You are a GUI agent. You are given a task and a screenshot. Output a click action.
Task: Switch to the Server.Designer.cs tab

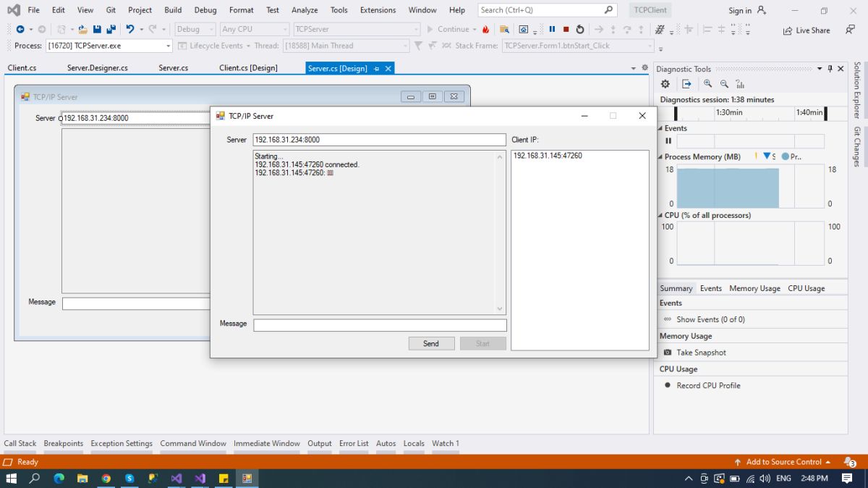(x=98, y=68)
